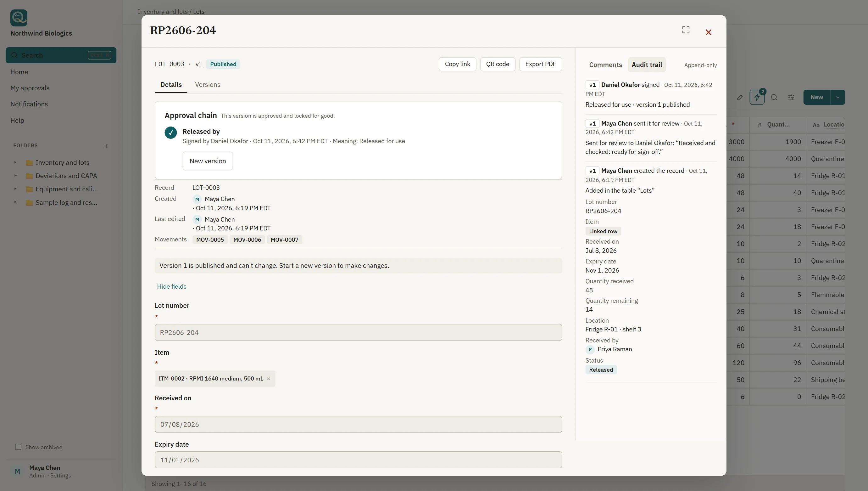Click the Hide fields link
The width and height of the screenshot is (868, 491).
coord(171,286)
